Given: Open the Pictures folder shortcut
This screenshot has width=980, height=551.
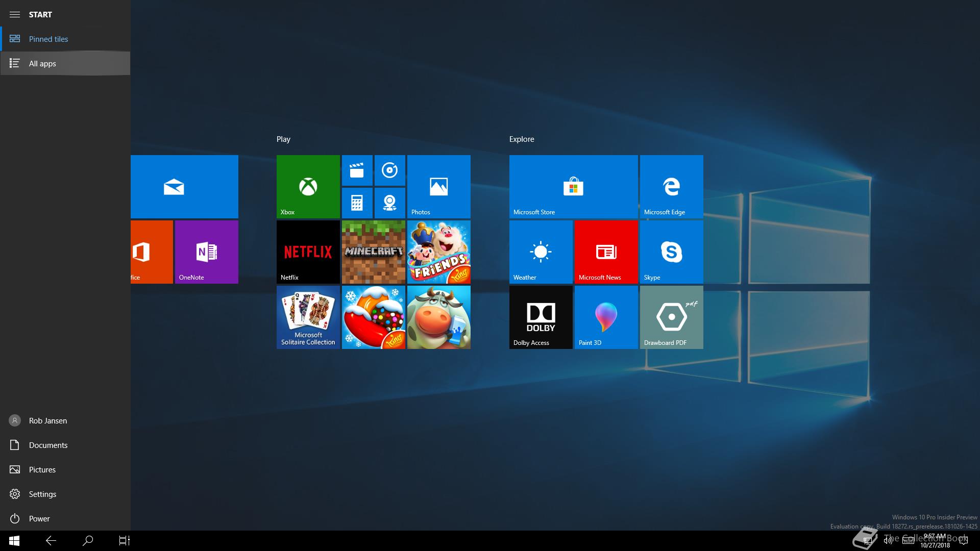Looking at the screenshot, I should coord(65,469).
